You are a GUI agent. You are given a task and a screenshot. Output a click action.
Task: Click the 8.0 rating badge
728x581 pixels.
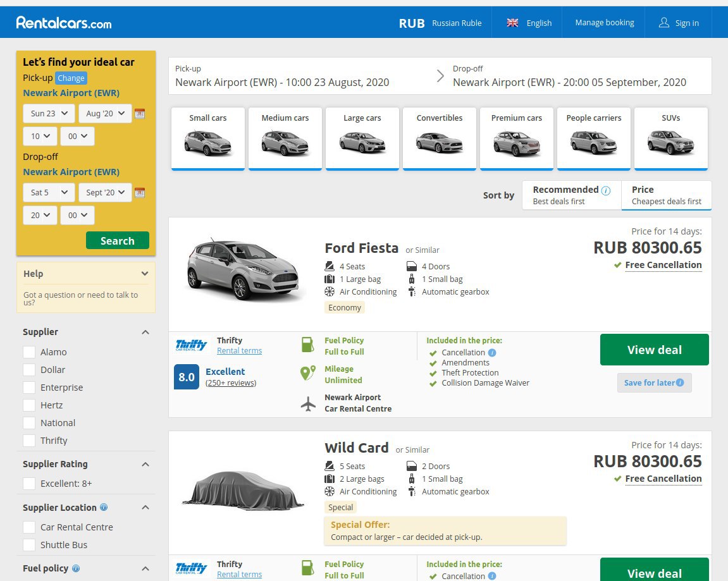pos(186,377)
